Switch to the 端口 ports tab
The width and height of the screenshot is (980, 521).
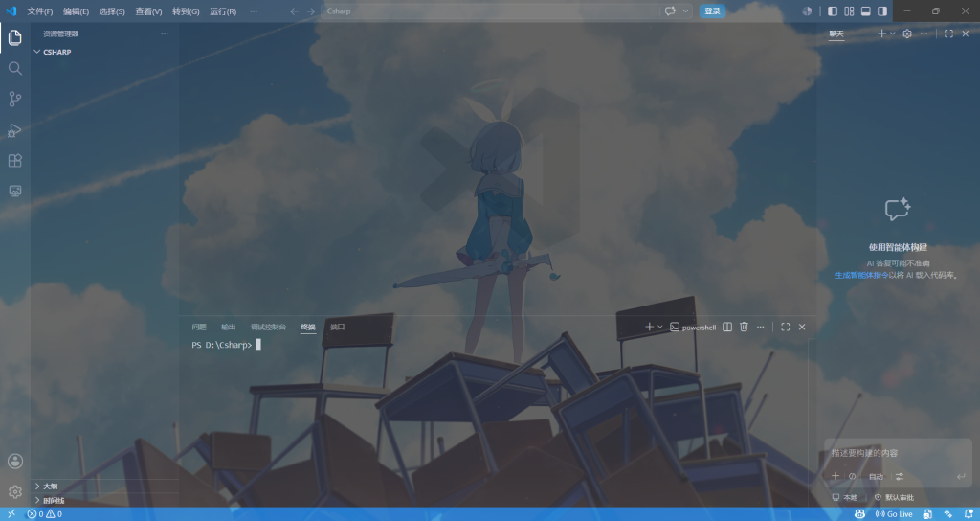[338, 328]
